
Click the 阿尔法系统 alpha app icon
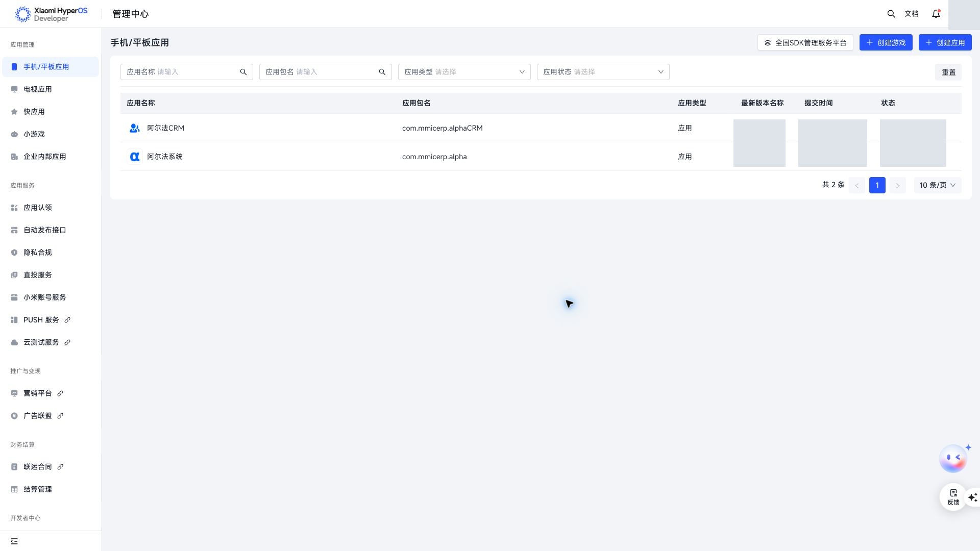coord(135,157)
